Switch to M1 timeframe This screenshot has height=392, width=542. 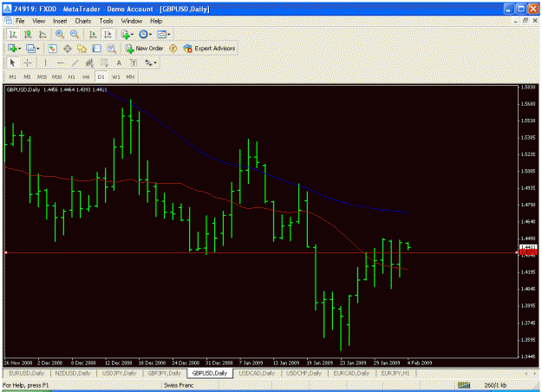[13, 76]
